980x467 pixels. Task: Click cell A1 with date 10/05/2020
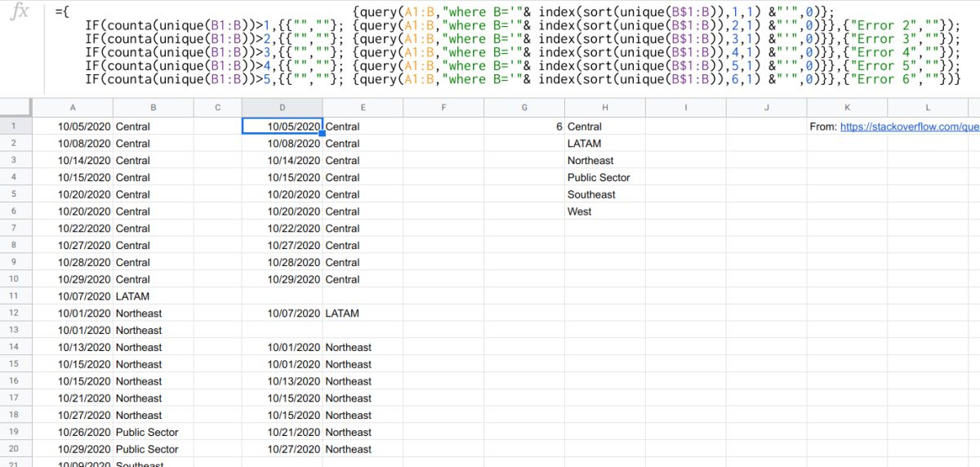pos(73,127)
